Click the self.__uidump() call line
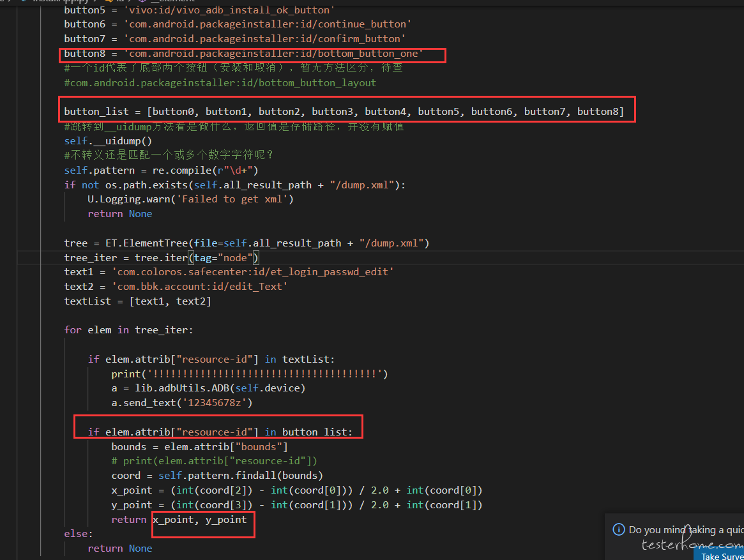The width and height of the screenshot is (744, 560). 108,141
